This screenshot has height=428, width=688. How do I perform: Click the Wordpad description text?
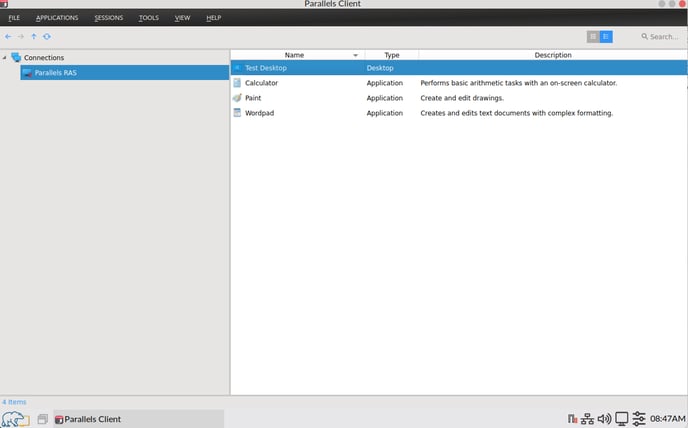tap(517, 113)
